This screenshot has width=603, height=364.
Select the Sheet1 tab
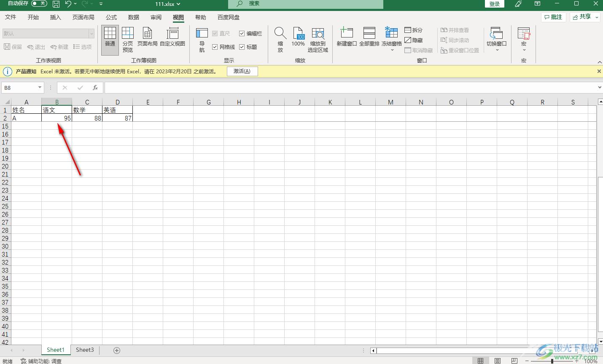[x=56, y=350]
